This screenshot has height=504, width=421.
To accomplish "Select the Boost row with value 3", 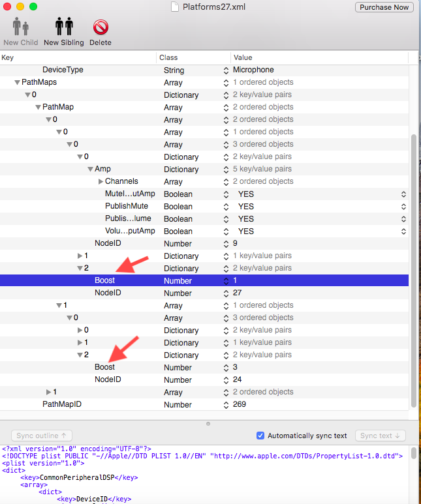I will [204, 367].
